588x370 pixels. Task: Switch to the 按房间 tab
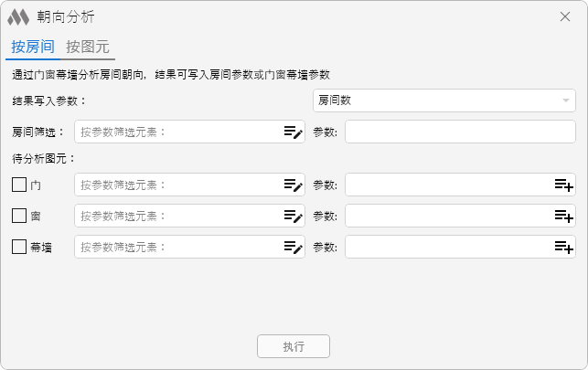coord(33,48)
